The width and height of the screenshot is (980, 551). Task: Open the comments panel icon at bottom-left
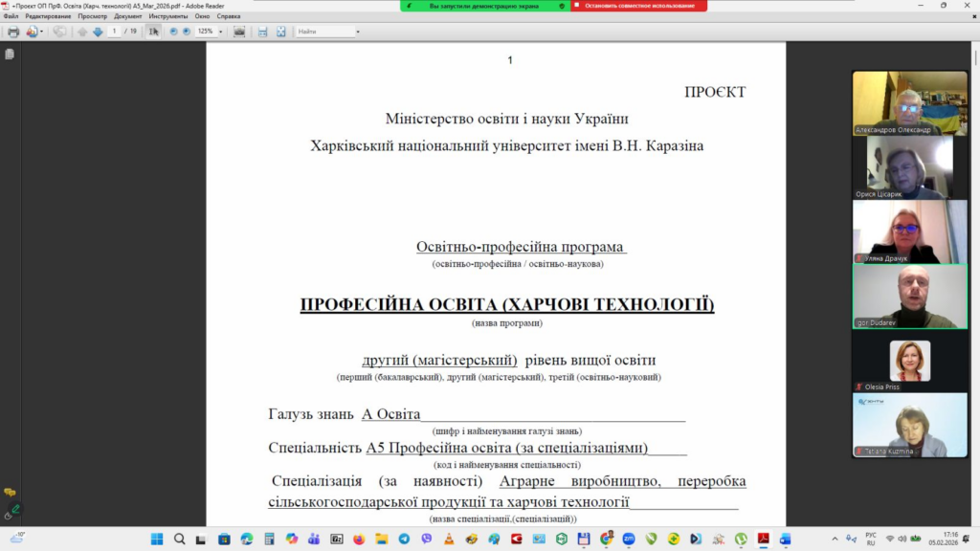pos(10,493)
